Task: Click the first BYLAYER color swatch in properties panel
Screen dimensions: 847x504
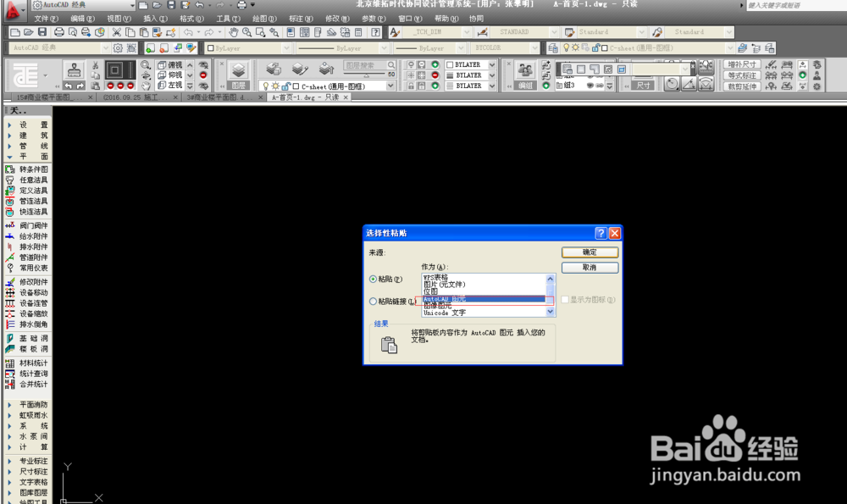Action: pyautogui.click(x=450, y=65)
